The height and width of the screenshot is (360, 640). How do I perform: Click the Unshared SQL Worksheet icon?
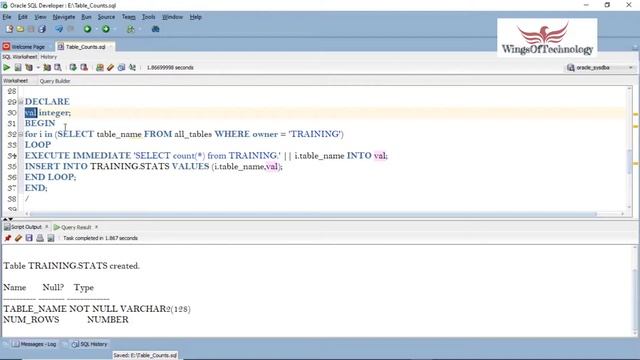pos(100,67)
